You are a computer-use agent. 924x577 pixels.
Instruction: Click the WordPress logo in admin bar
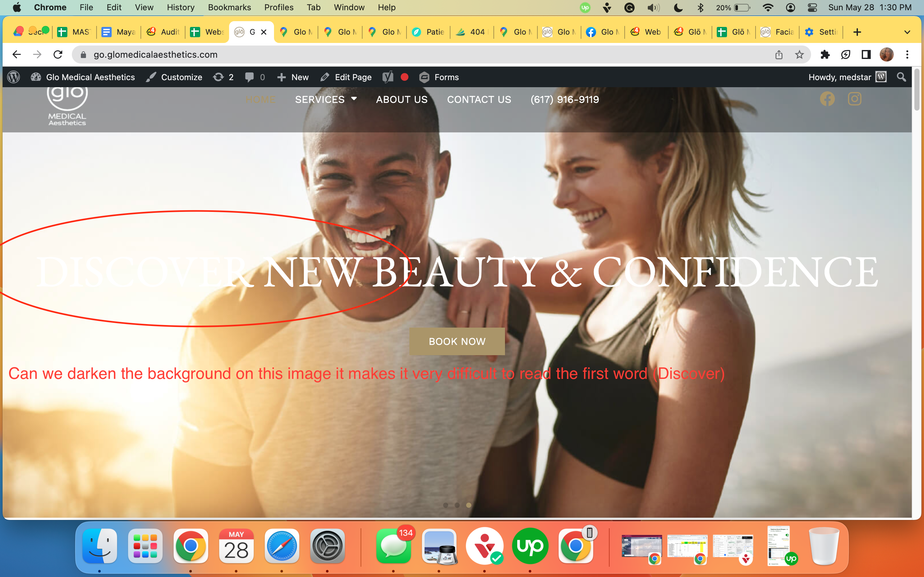14,77
